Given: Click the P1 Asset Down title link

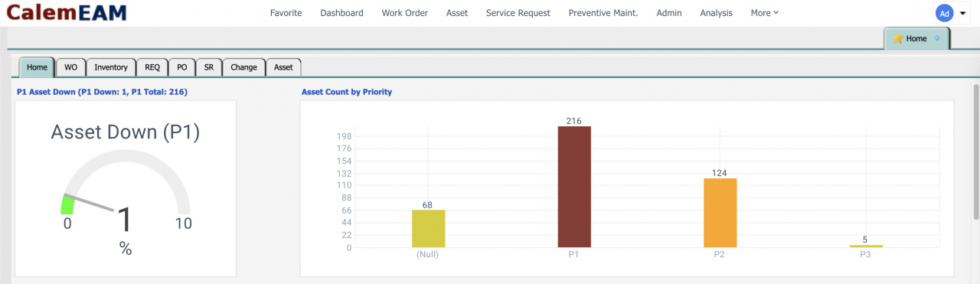Looking at the screenshot, I should point(102,92).
